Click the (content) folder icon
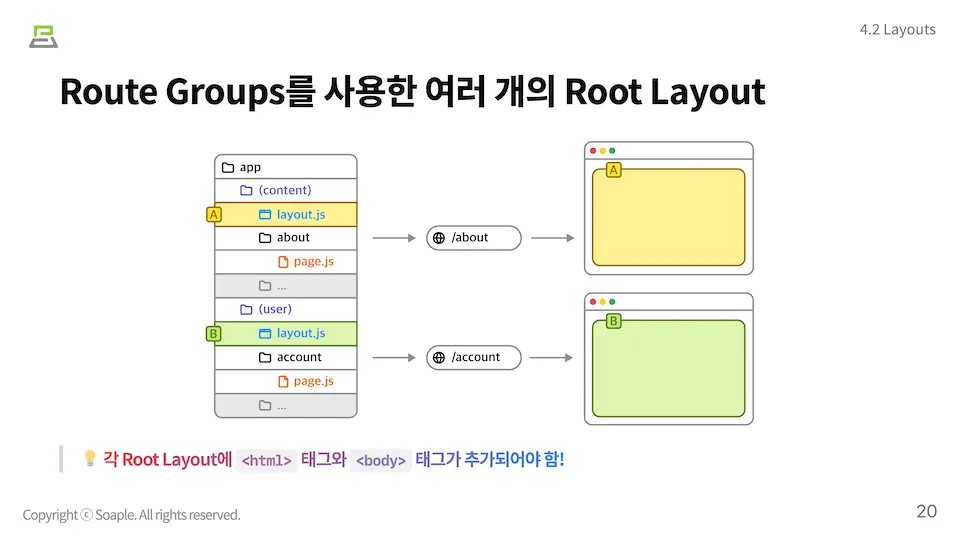 (x=246, y=190)
